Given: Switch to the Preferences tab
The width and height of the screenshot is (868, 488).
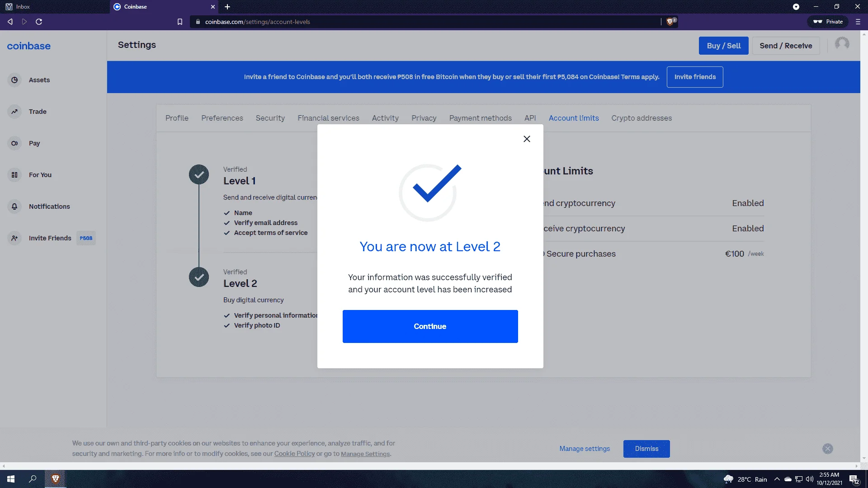Looking at the screenshot, I should click(x=222, y=118).
